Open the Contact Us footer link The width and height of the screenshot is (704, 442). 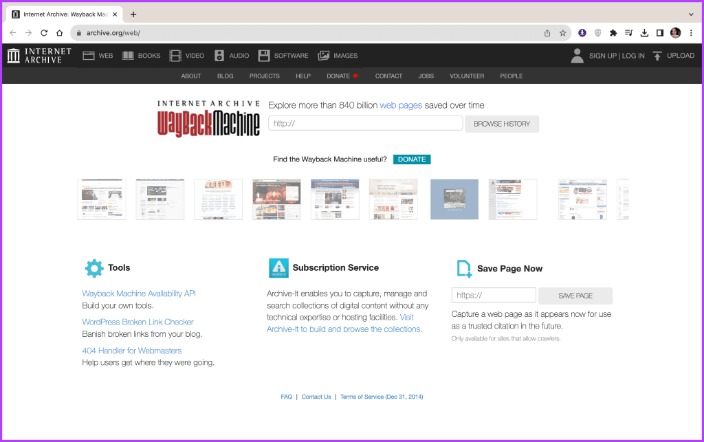pyautogui.click(x=316, y=397)
